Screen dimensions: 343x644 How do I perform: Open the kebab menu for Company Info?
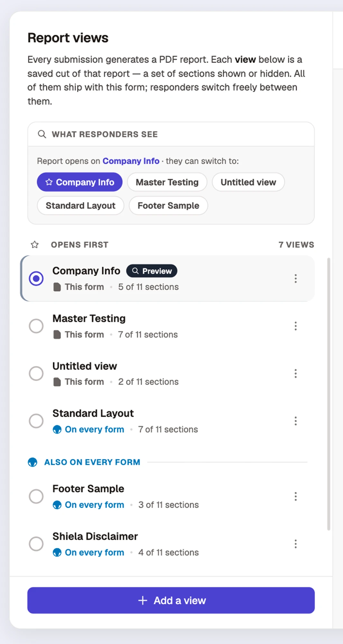295,279
